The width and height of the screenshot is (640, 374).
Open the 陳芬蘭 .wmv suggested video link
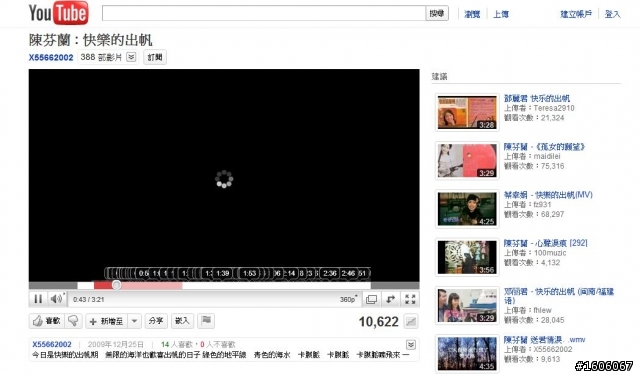point(544,340)
